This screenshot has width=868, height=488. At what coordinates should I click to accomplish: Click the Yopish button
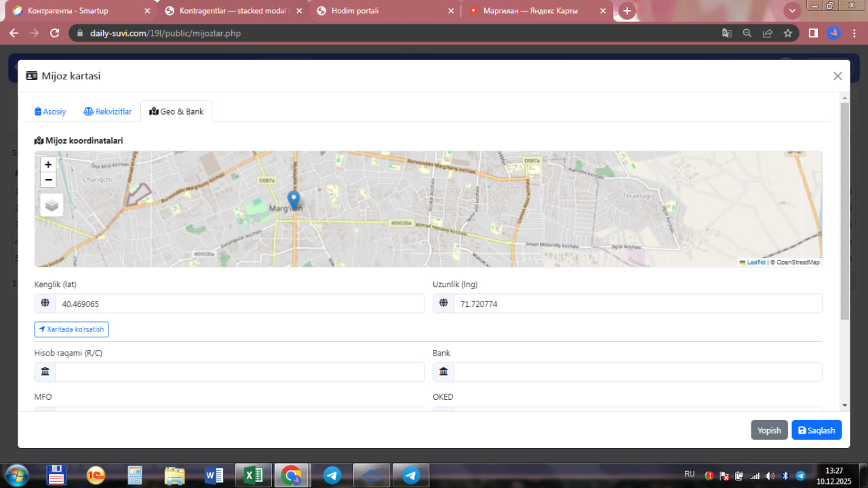pos(769,430)
